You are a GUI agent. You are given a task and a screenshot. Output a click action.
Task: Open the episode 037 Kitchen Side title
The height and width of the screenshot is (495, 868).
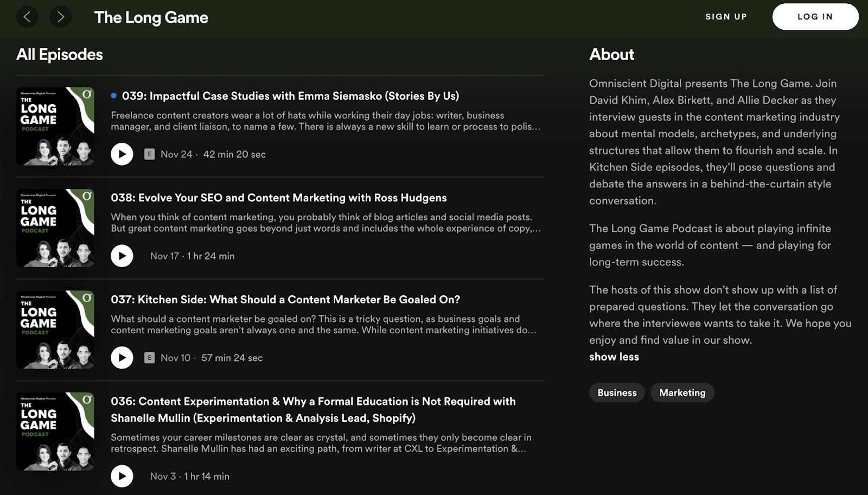click(x=285, y=300)
